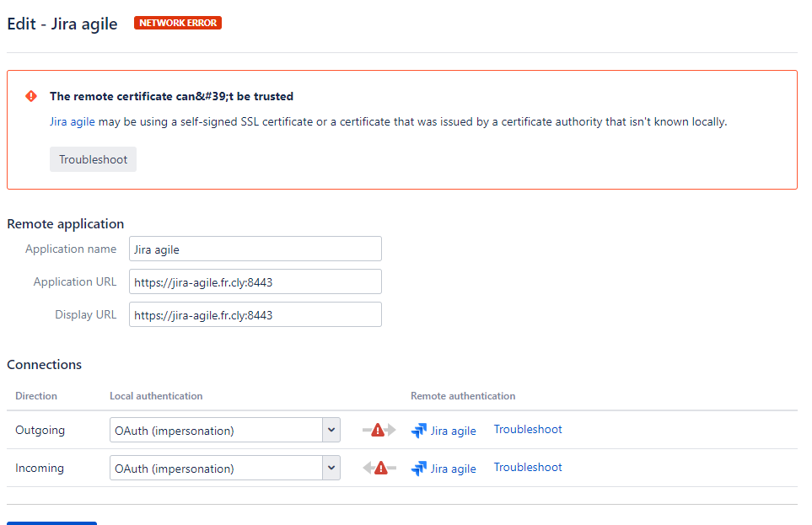
Task: Click the NETWORK ERROR status badge
Action: pyautogui.click(x=178, y=23)
